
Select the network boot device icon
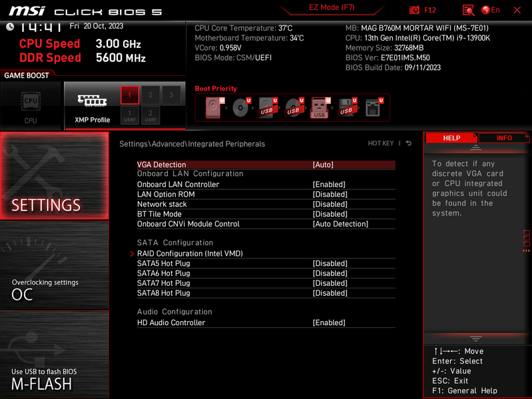click(374, 108)
